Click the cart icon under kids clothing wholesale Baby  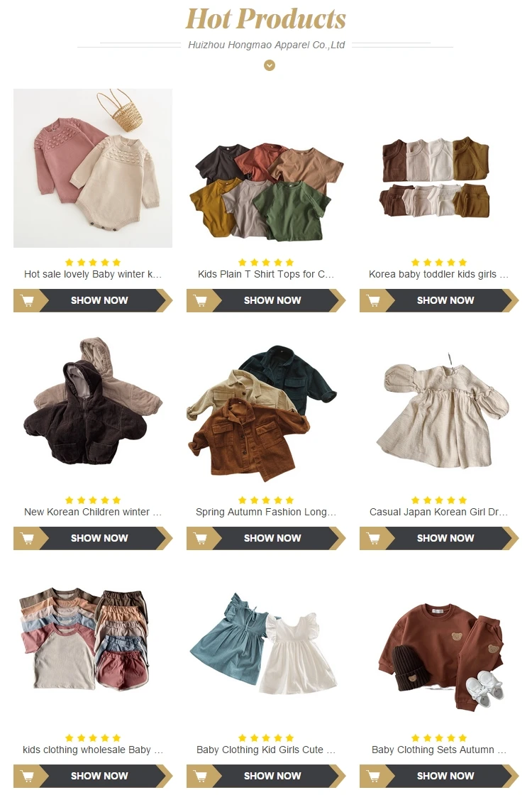tap(28, 777)
